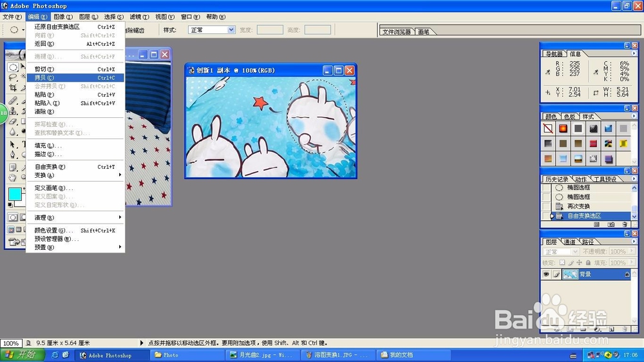
Task: Open the 文件浏览器 tab in palette well
Action: coord(396,32)
